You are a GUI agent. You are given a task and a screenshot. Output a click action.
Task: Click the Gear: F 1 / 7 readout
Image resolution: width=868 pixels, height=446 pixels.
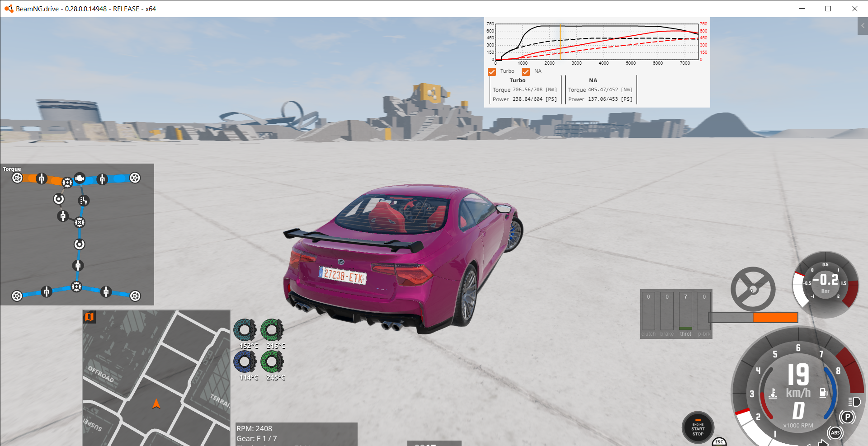257,438
